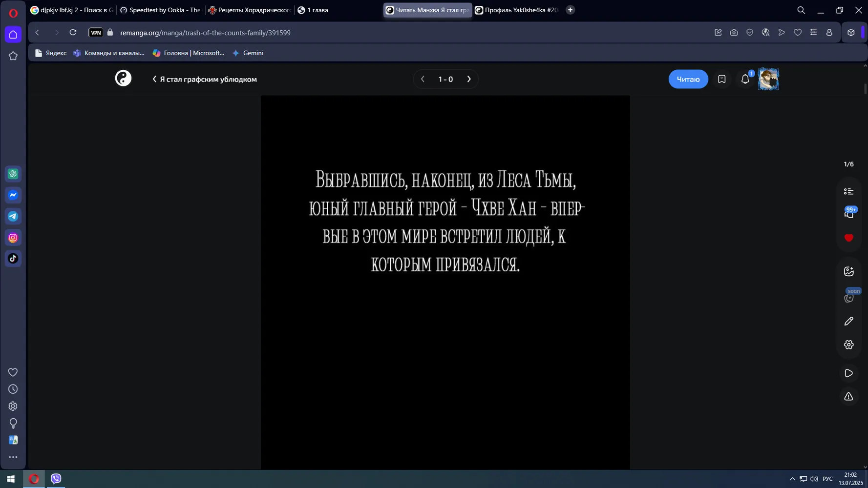Add page to bookmarks heart icon
The image size is (868, 488).
click(798, 33)
